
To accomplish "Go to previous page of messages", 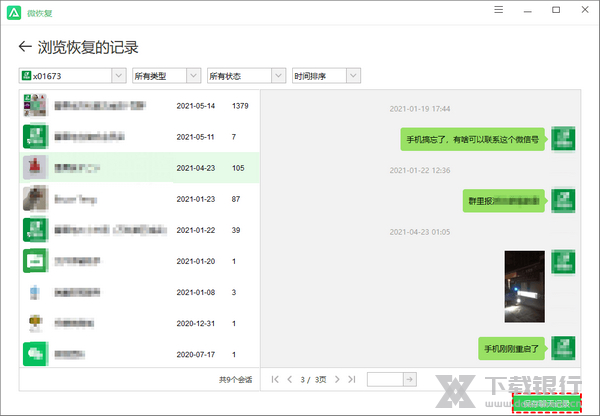I will coord(290,379).
